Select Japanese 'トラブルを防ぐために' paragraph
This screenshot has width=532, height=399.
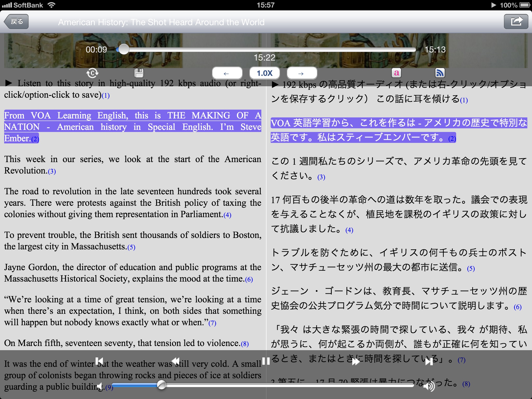click(x=399, y=260)
